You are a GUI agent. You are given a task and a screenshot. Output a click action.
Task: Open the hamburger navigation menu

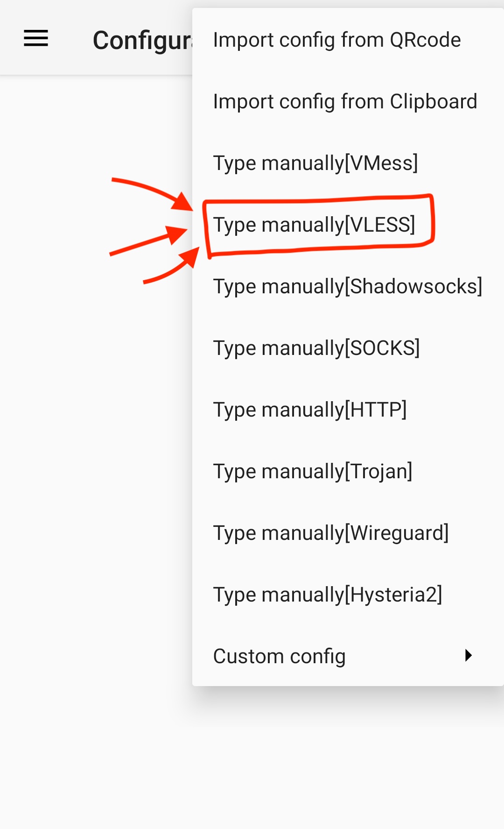(36, 38)
